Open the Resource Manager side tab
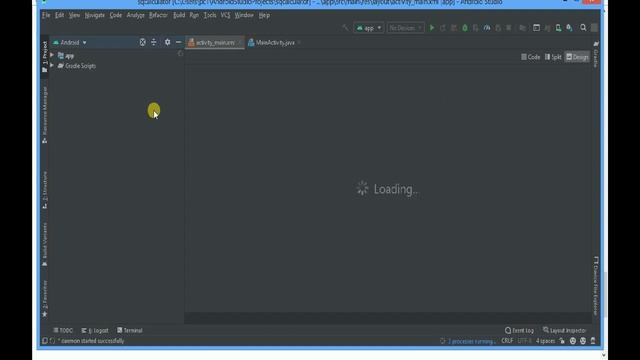The width and height of the screenshot is (640, 360). [45, 114]
